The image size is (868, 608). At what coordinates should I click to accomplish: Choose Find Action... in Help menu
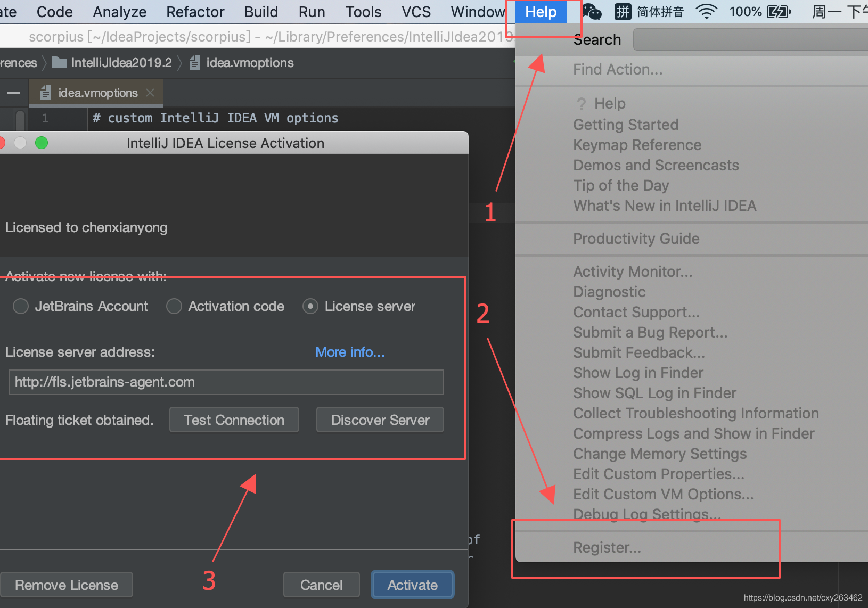click(x=618, y=69)
